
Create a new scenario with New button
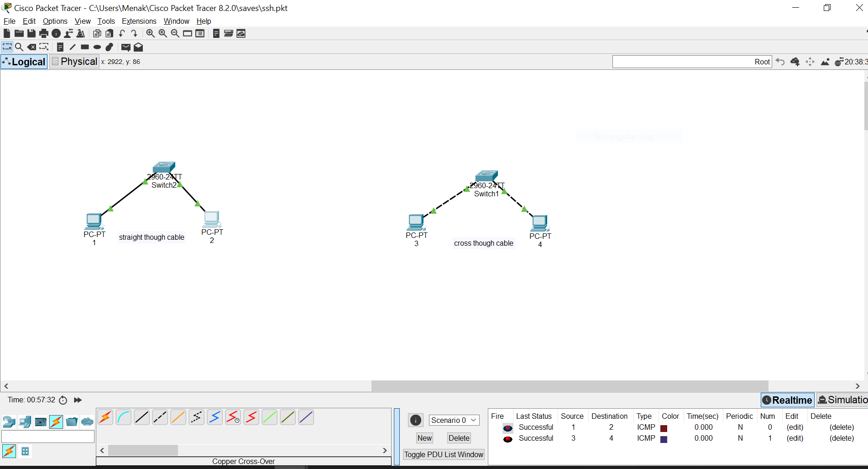point(424,437)
